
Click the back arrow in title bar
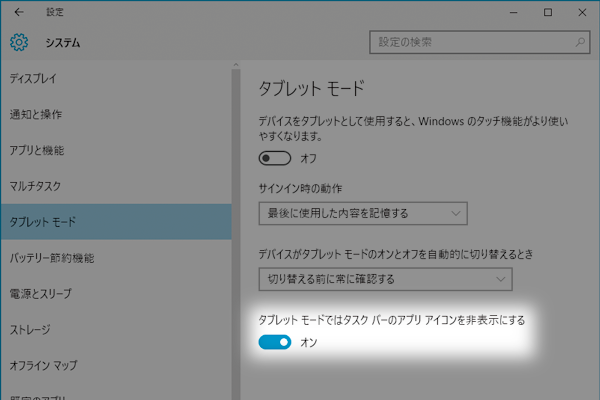pos(19,12)
